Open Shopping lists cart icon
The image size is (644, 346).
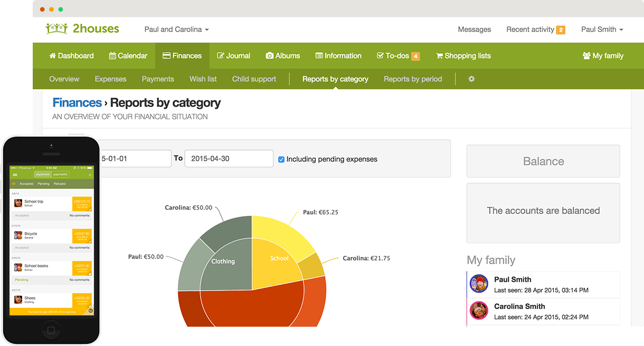(x=439, y=55)
